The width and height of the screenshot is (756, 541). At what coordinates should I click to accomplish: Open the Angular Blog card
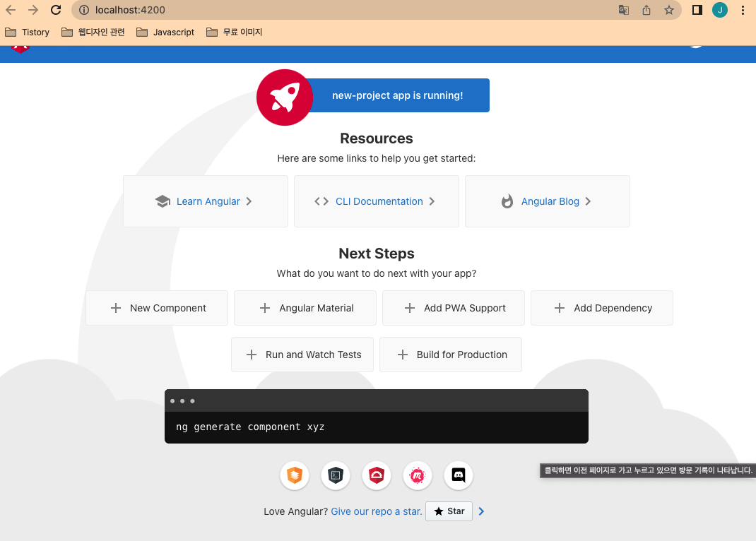point(548,201)
